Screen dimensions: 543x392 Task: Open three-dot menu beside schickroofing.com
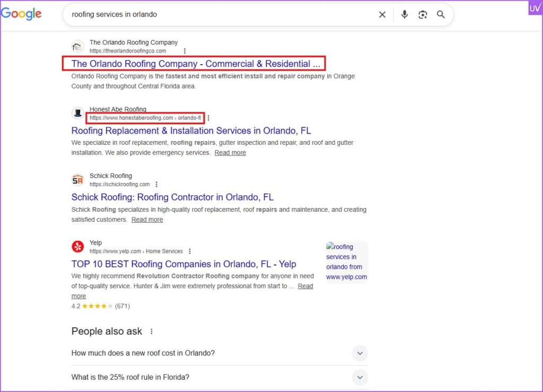pyautogui.click(x=156, y=185)
